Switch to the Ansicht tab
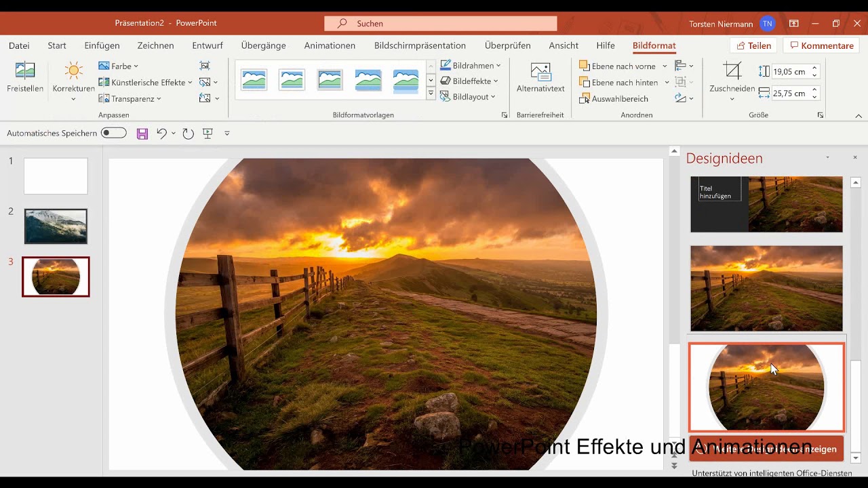The height and width of the screenshot is (488, 868). point(564,45)
